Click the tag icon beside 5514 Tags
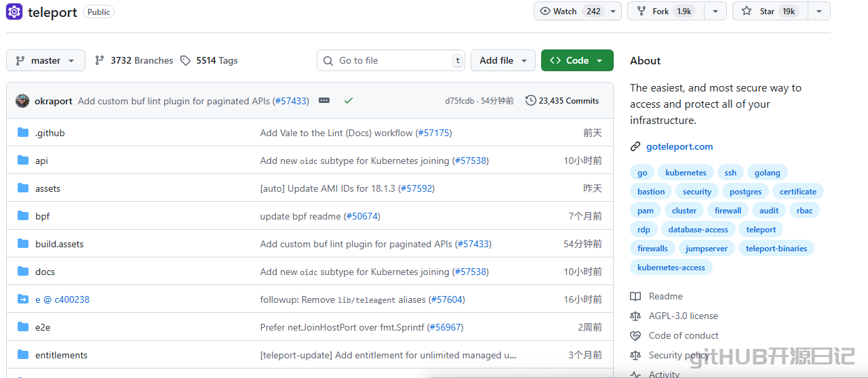The height and width of the screenshot is (378, 868). [185, 60]
